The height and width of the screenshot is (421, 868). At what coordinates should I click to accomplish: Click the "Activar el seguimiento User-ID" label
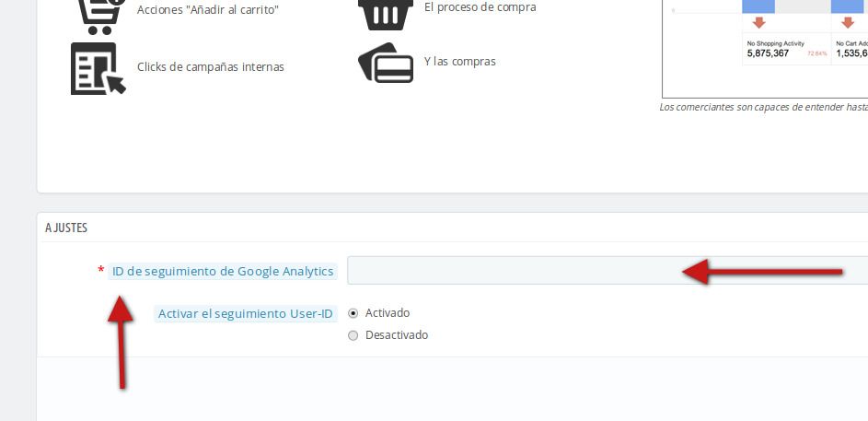click(246, 314)
